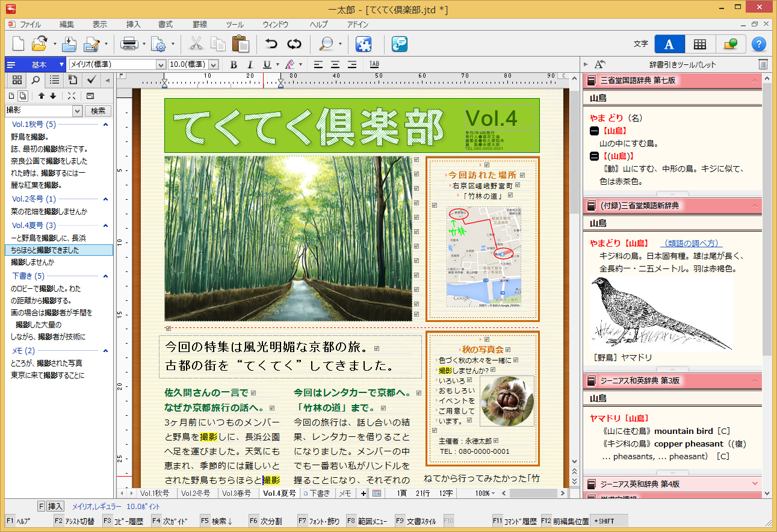Screen dimensions: 777x532
Task: Toggle Bold formatting
Action: coord(234,64)
